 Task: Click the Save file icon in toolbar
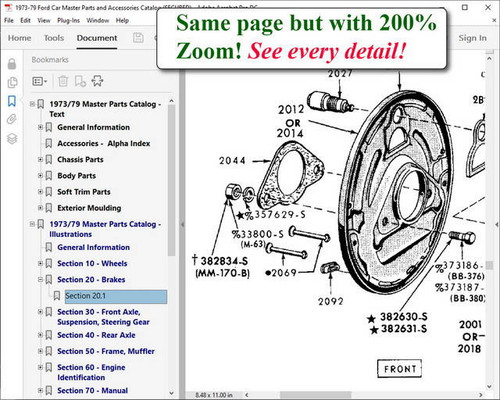[x=138, y=38]
